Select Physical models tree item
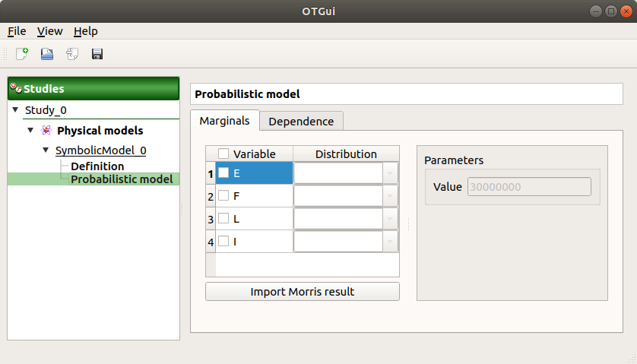The image size is (637, 364). pyautogui.click(x=100, y=131)
